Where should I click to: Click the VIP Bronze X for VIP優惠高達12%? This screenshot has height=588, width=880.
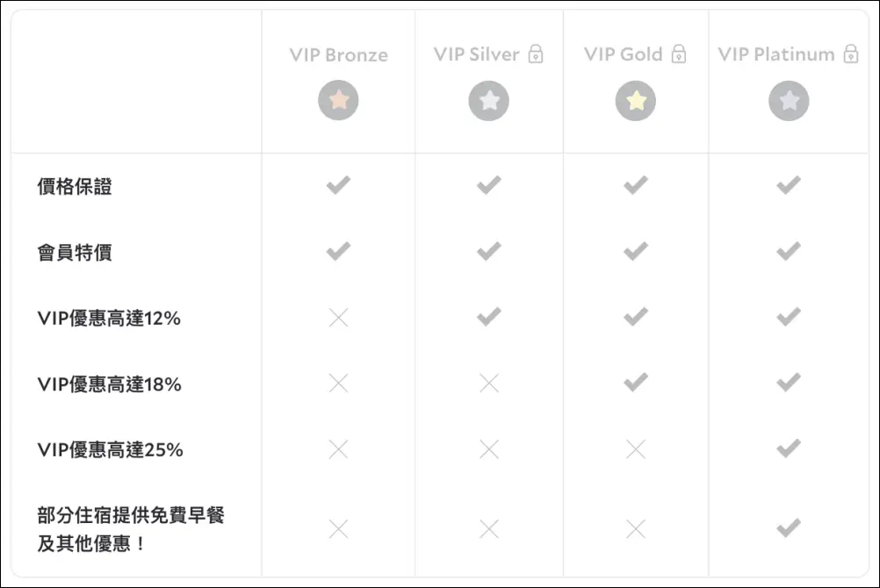coord(338,318)
